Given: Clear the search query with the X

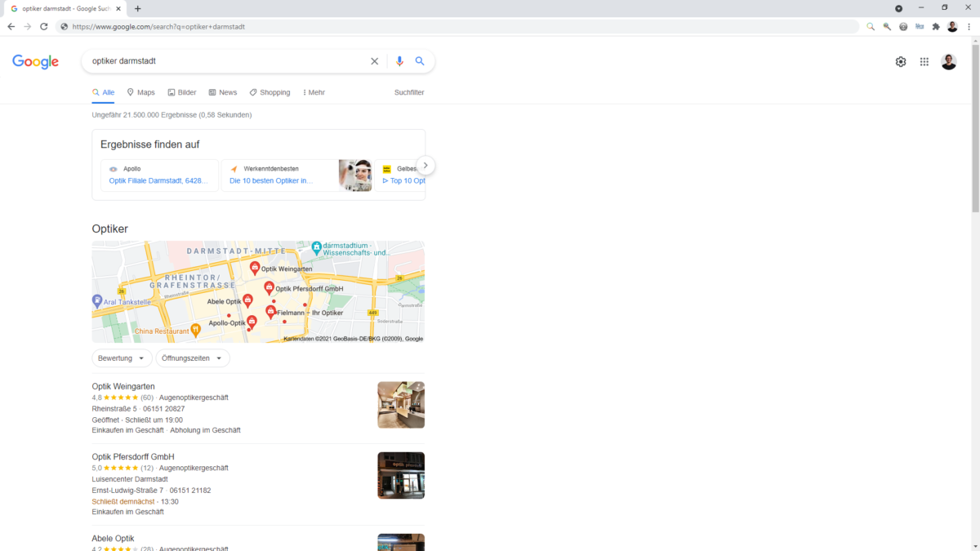Looking at the screenshot, I should click(x=375, y=61).
